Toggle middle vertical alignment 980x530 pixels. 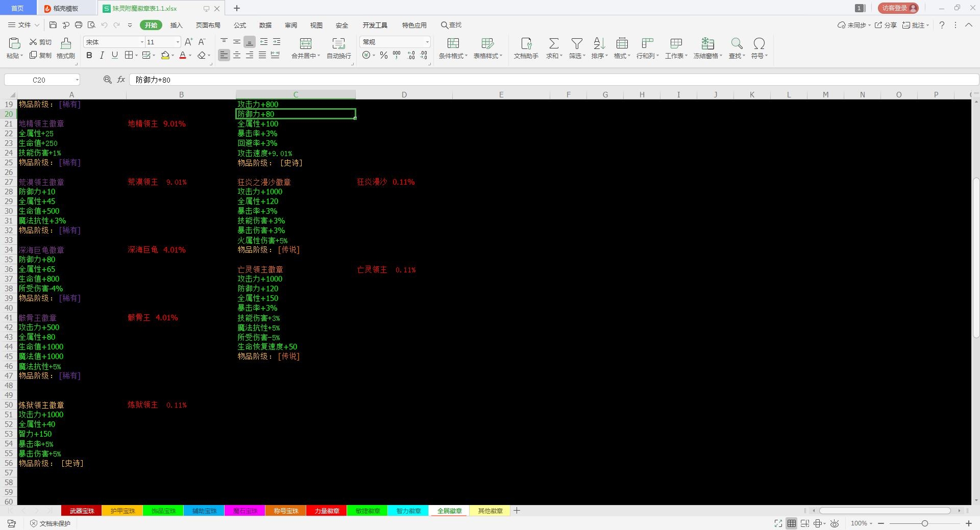tap(237, 42)
